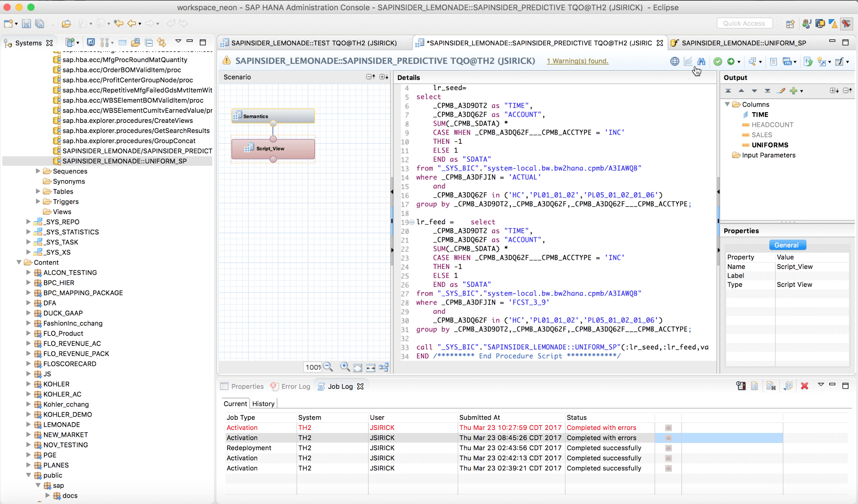This screenshot has width=858, height=504.
Task: Close the Job Log view tab
Action: pyautogui.click(x=360, y=386)
